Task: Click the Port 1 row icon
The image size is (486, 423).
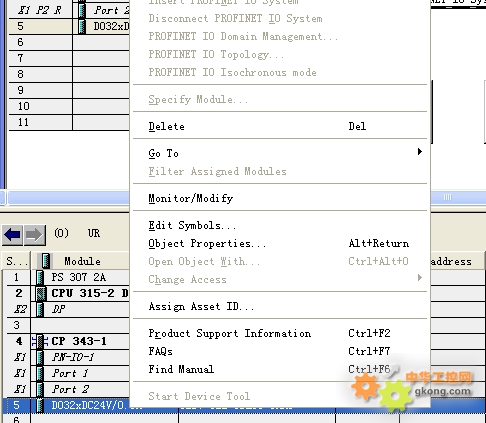Action: coord(40,373)
